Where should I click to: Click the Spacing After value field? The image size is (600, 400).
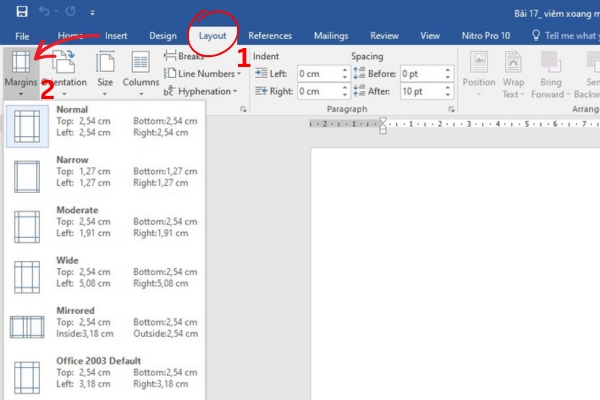tap(420, 91)
